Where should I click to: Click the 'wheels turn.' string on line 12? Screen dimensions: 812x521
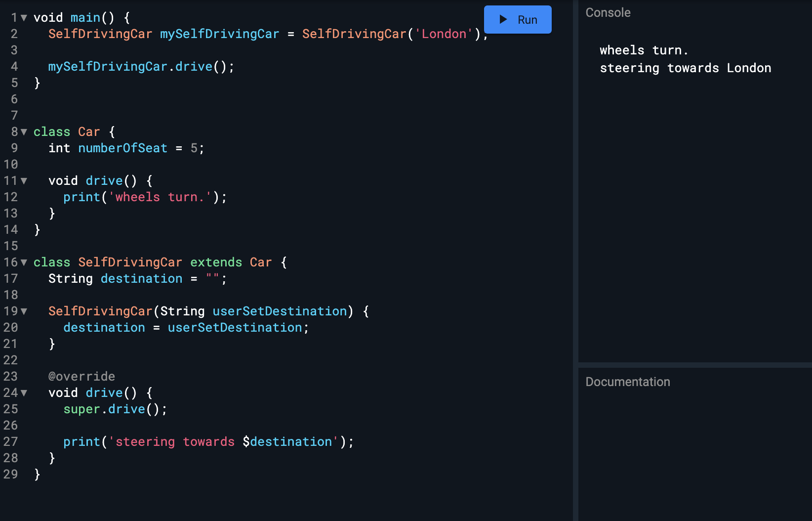(160, 197)
